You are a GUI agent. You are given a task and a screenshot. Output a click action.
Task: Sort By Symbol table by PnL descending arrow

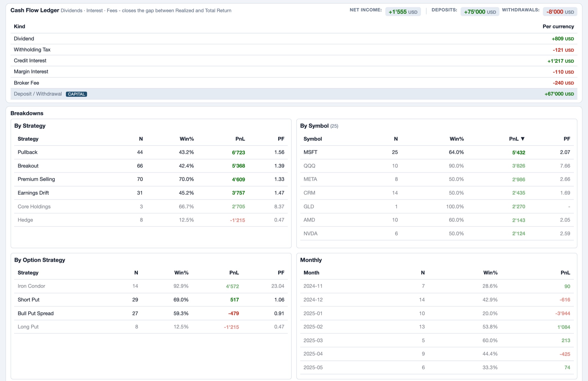[x=522, y=139]
